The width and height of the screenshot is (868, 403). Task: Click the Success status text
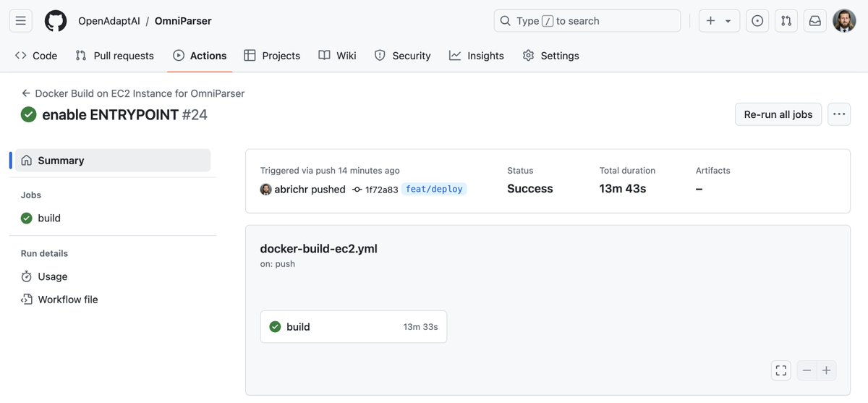[530, 189]
